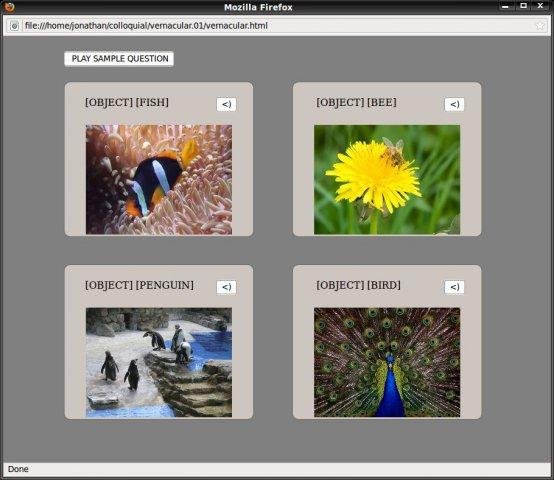Click the Firefox logo in title bar
Image resolution: width=554 pixels, height=480 pixels.
9,7
